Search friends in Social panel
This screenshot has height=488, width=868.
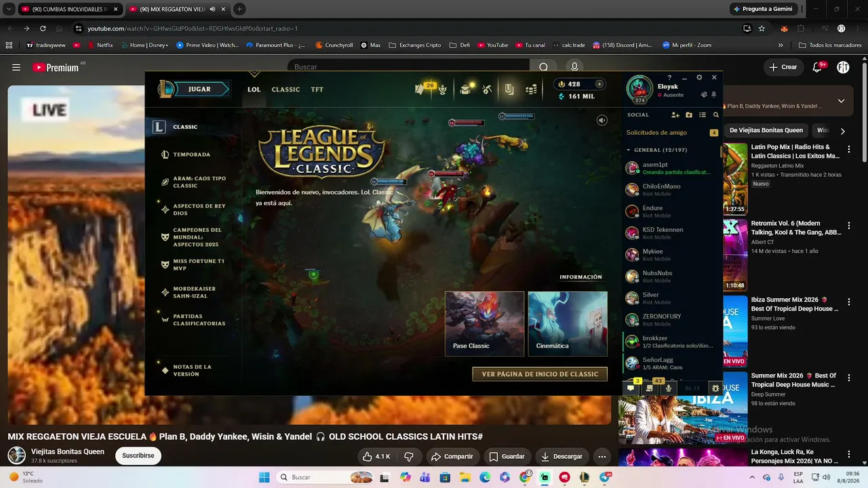(715, 115)
